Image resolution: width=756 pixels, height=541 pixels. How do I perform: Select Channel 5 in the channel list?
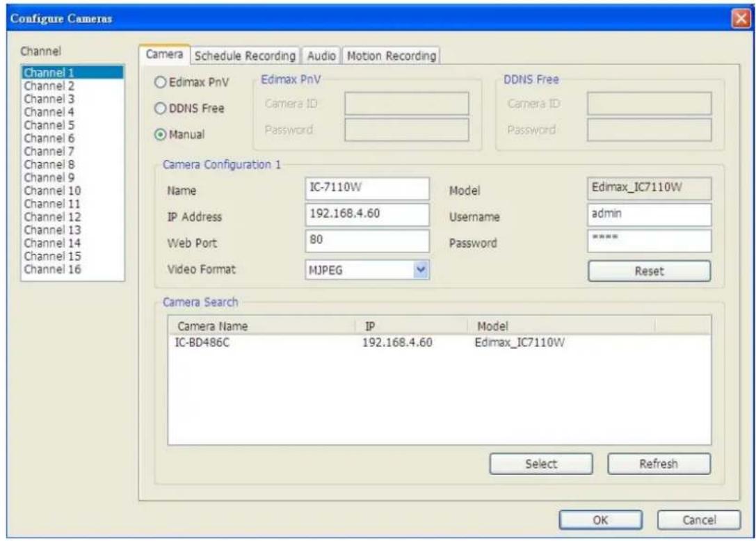point(73,125)
